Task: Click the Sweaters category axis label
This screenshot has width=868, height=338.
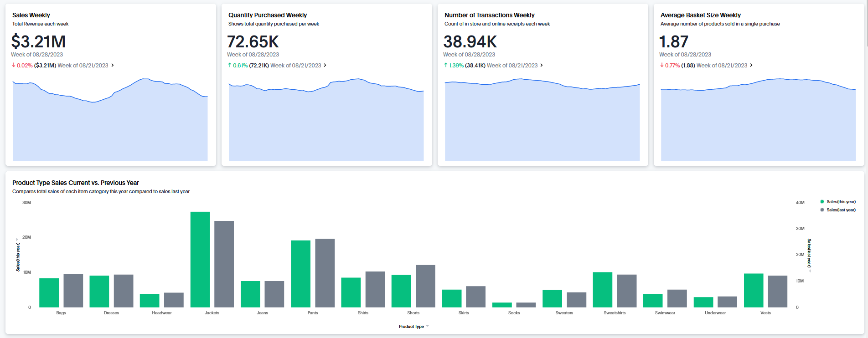Action: pos(564,313)
